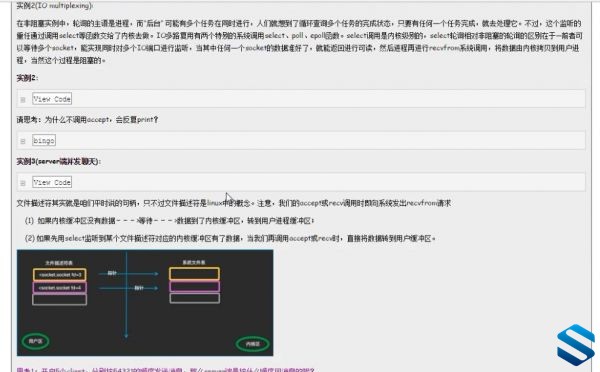Click the empty gray box under 文件描述符表
Screen dimensions: 600x372
60,299
